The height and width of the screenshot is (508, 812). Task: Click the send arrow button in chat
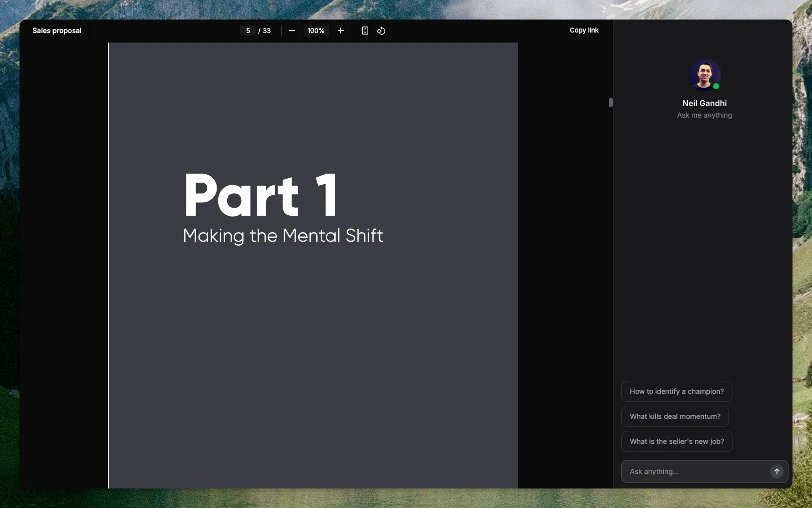(x=776, y=471)
